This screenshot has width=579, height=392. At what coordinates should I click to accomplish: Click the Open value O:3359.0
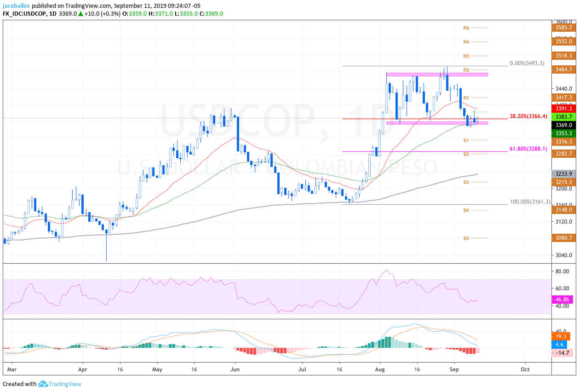[135, 14]
